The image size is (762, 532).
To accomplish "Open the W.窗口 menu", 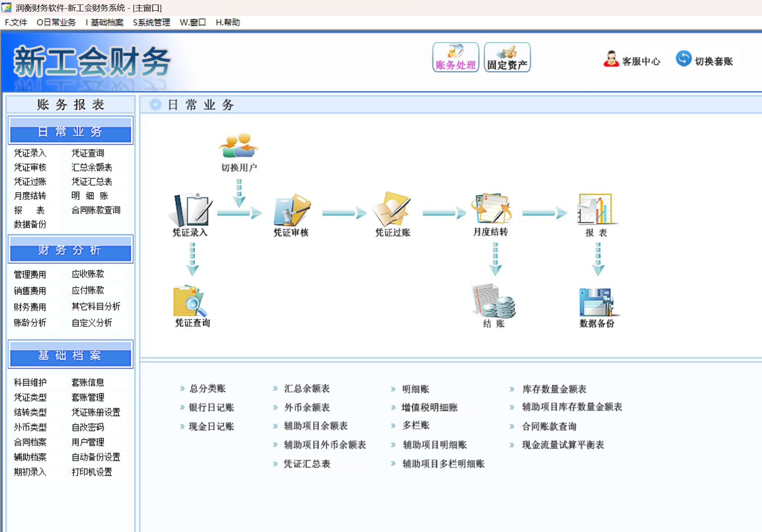I will coord(193,22).
